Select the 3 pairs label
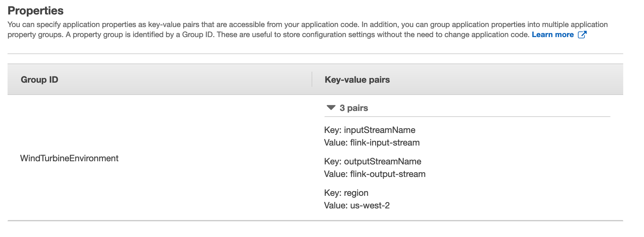 point(354,108)
